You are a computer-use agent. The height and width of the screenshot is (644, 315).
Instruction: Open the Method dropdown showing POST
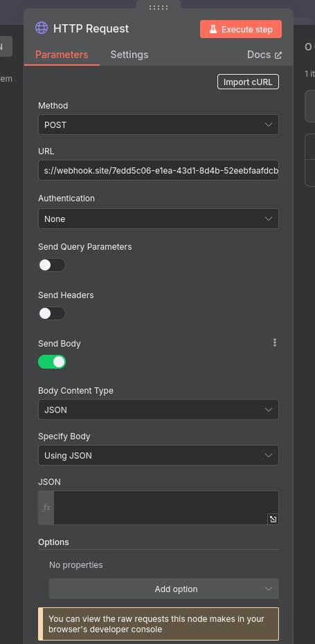coord(159,125)
